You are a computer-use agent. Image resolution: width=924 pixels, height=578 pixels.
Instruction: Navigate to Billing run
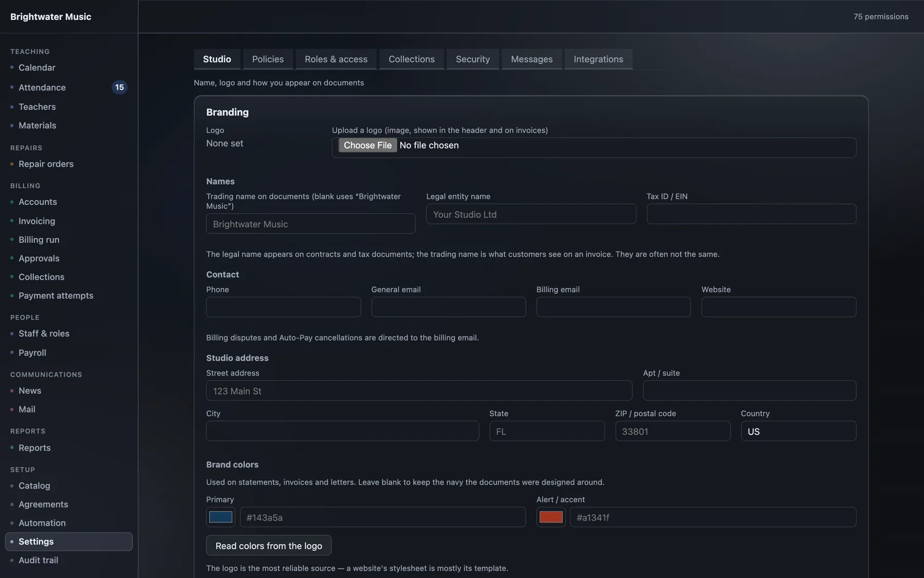(x=39, y=239)
